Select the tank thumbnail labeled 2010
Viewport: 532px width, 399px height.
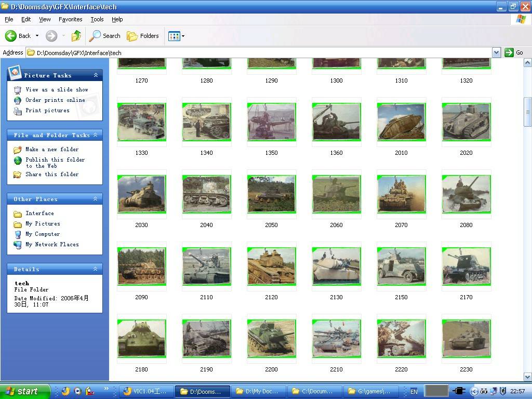[x=401, y=122]
